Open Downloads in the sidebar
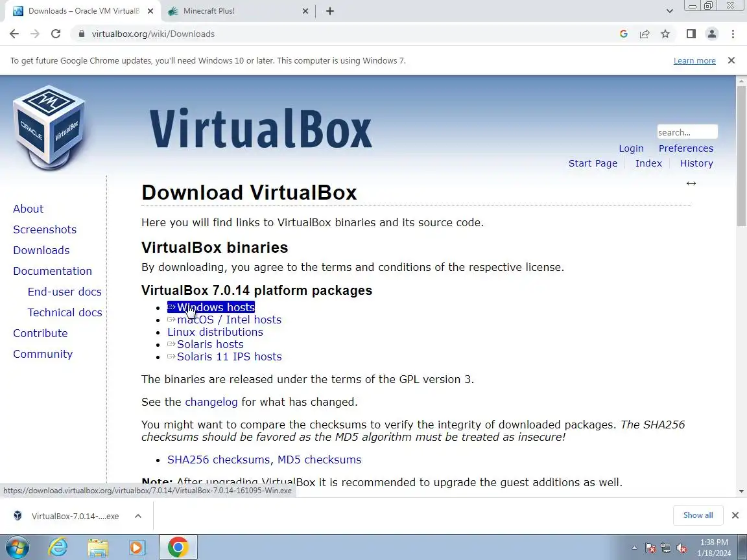The height and width of the screenshot is (560, 747). [x=41, y=250]
